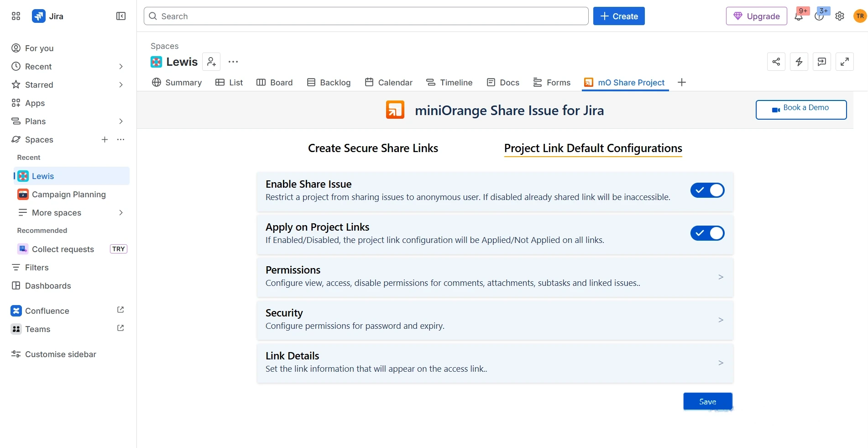Image resolution: width=868 pixels, height=448 pixels.
Task: Click the Upgrade button
Action: [757, 16]
